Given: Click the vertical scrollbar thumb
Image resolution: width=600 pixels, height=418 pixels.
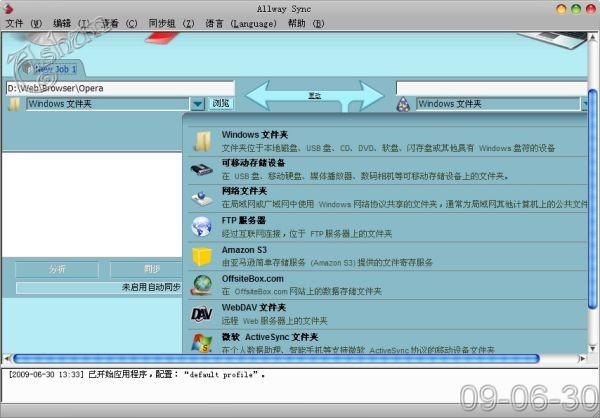Looking at the screenshot, I should pos(593,198).
